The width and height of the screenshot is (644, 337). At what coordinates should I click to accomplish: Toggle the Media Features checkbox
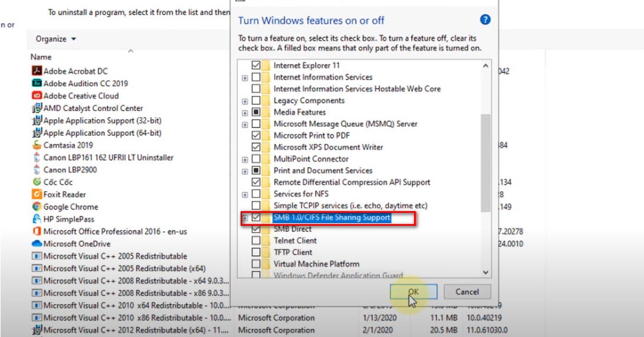(256, 112)
